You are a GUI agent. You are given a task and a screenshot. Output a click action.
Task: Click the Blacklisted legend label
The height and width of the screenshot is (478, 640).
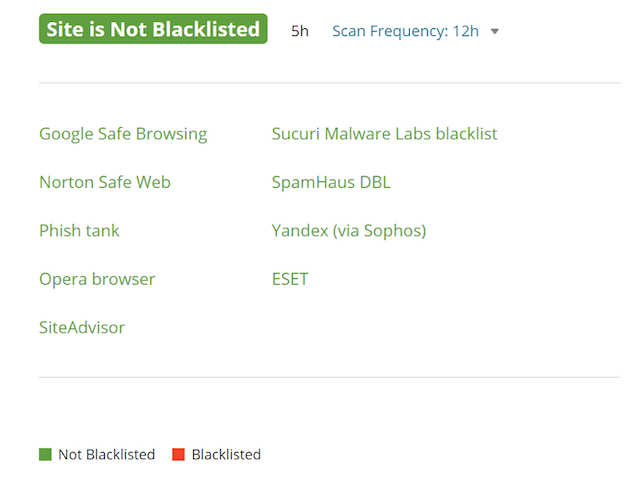(226, 454)
